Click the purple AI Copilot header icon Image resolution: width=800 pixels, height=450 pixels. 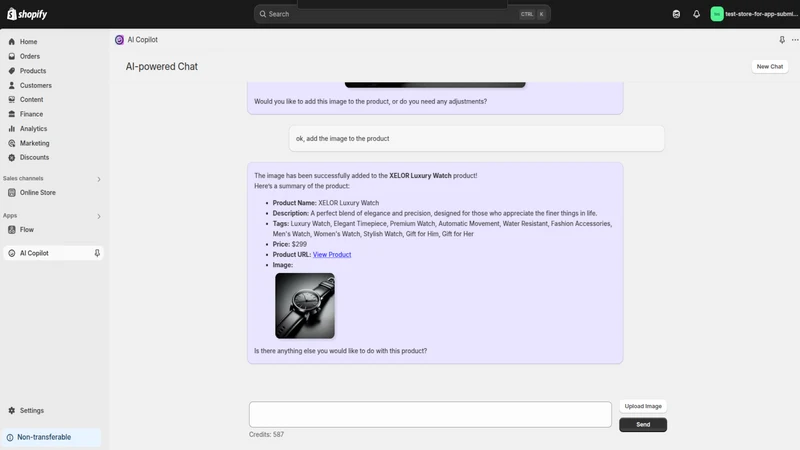pos(119,40)
